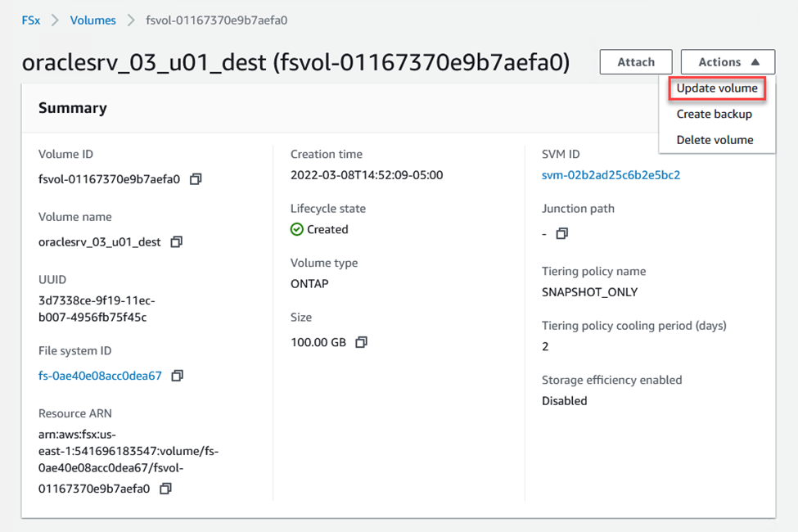
Task: Copy the Resource ARN
Action: pos(166,489)
